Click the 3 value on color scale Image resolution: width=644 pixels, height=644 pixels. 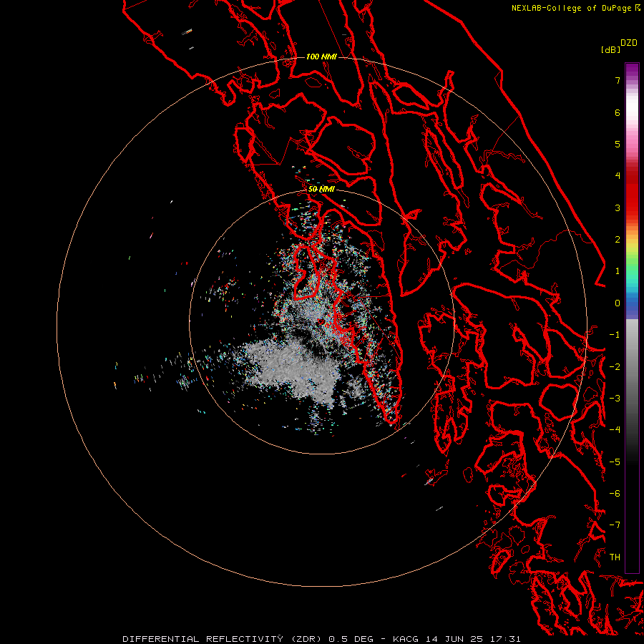pyautogui.click(x=618, y=208)
